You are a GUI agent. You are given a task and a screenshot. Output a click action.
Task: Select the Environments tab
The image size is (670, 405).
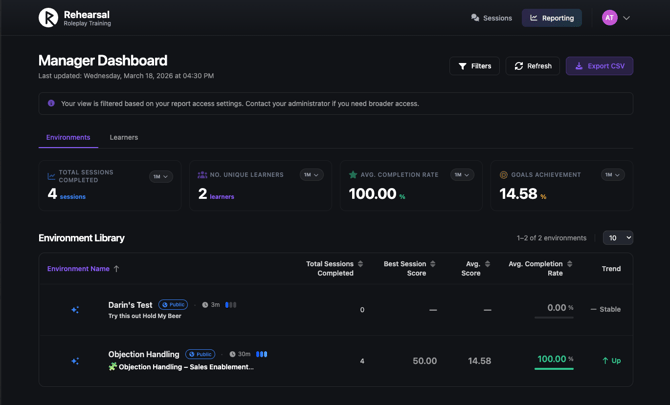pyautogui.click(x=68, y=137)
